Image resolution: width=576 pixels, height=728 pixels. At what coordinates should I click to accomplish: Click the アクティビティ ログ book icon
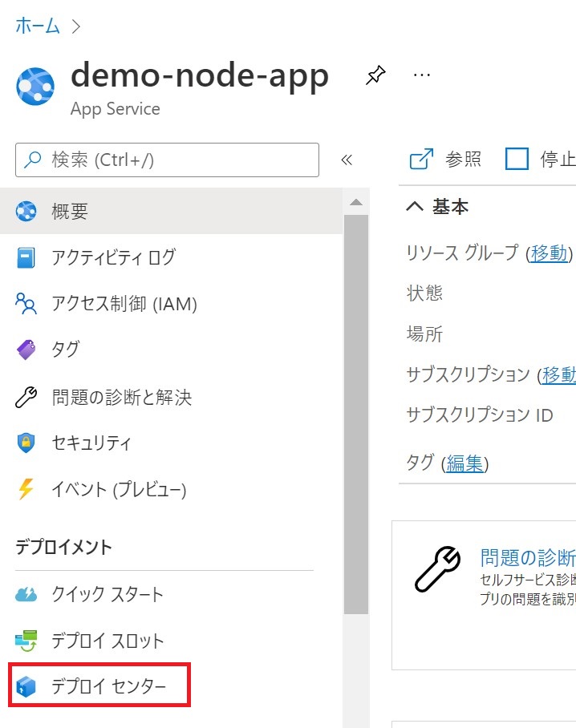[x=26, y=257]
